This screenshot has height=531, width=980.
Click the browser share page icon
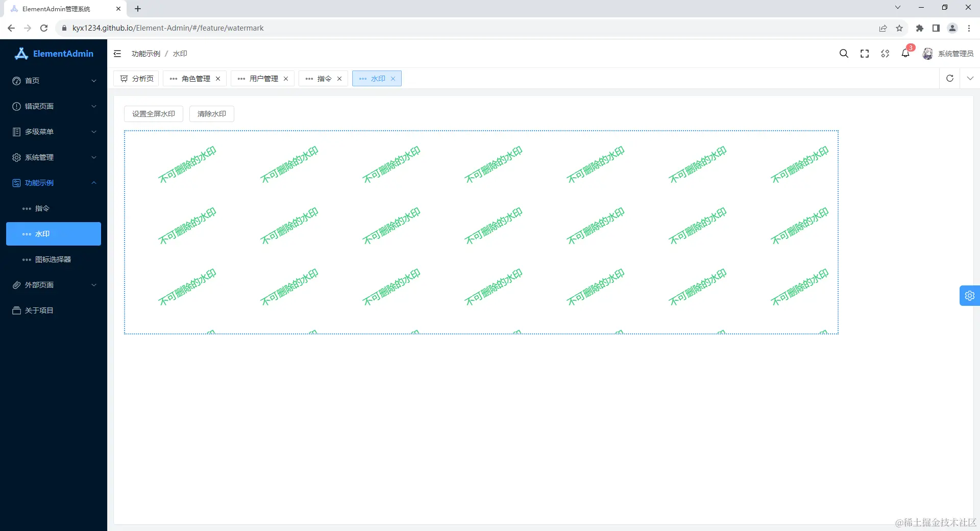pyautogui.click(x=883, y=28)
